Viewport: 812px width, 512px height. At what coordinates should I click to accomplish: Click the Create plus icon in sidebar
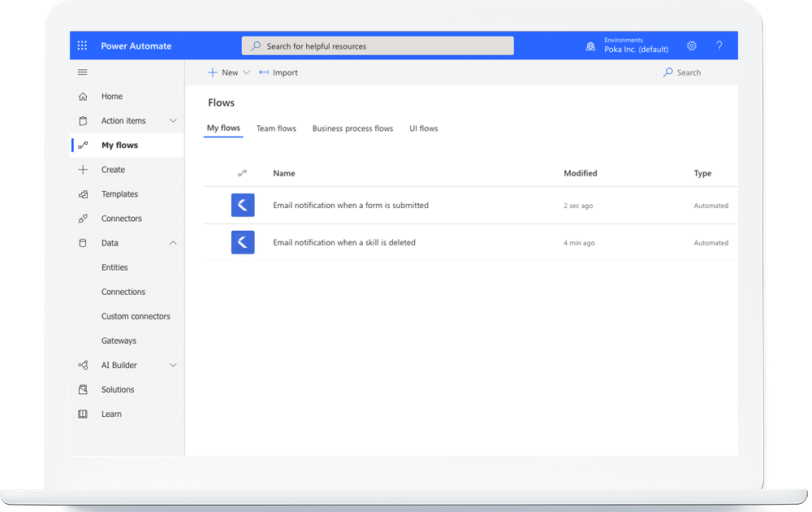tap(83, 170)
